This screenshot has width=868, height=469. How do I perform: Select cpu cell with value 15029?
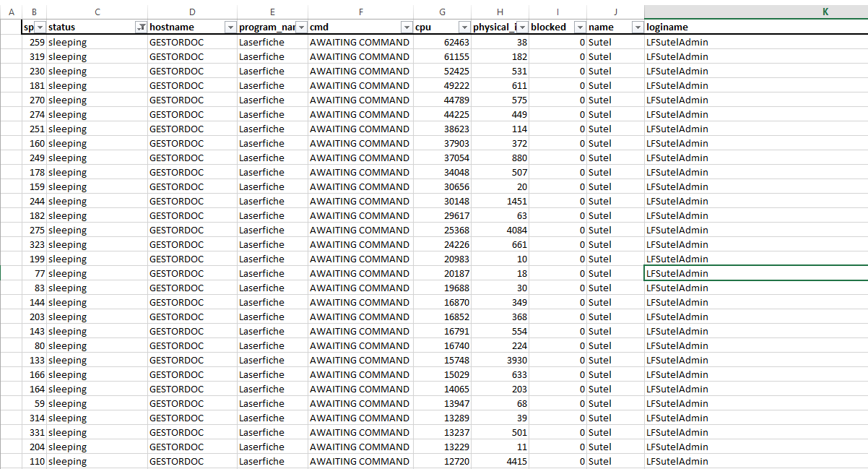442,374
